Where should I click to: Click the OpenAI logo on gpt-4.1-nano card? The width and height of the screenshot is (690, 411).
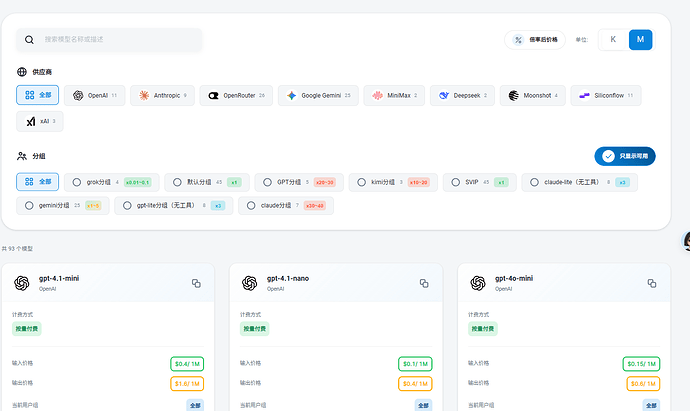coord(250,283)
